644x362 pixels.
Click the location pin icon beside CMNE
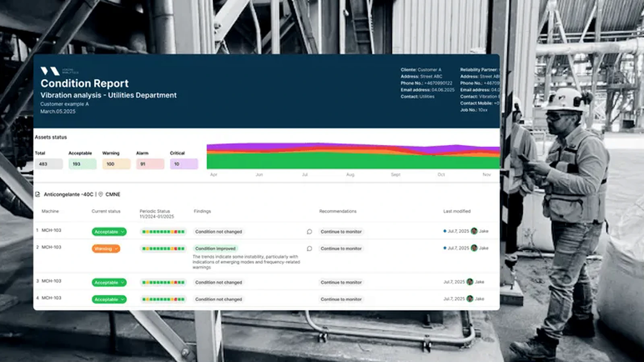pos(101,194)
